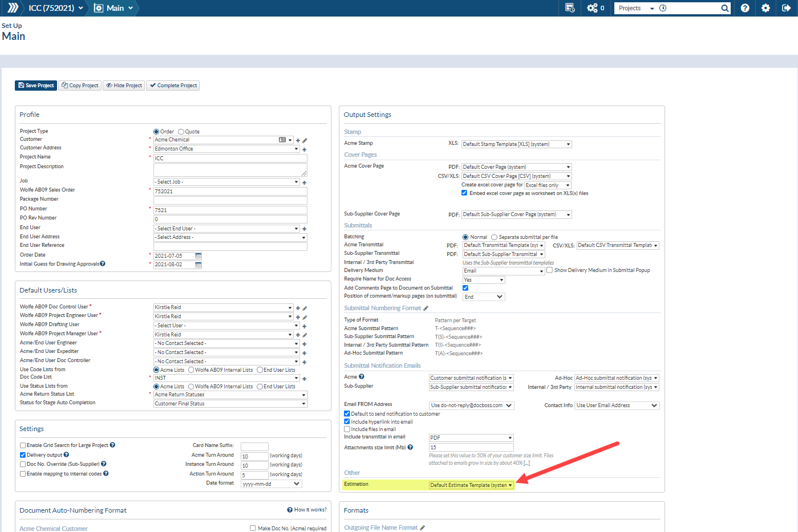Edit Customer with pencil icon
Viewport: 798px width, 532px height.
305,140
